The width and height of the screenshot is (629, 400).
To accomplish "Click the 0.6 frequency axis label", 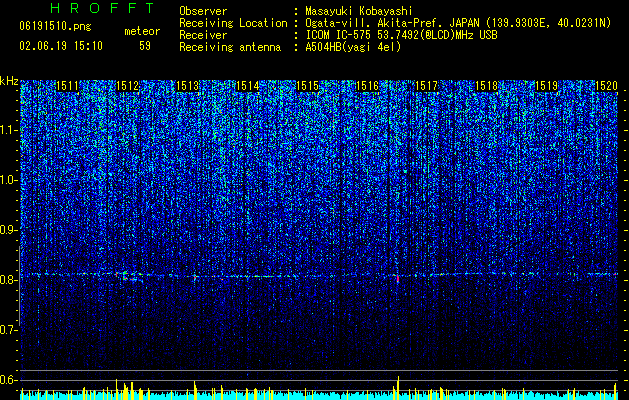I will (x=9, y=380).
